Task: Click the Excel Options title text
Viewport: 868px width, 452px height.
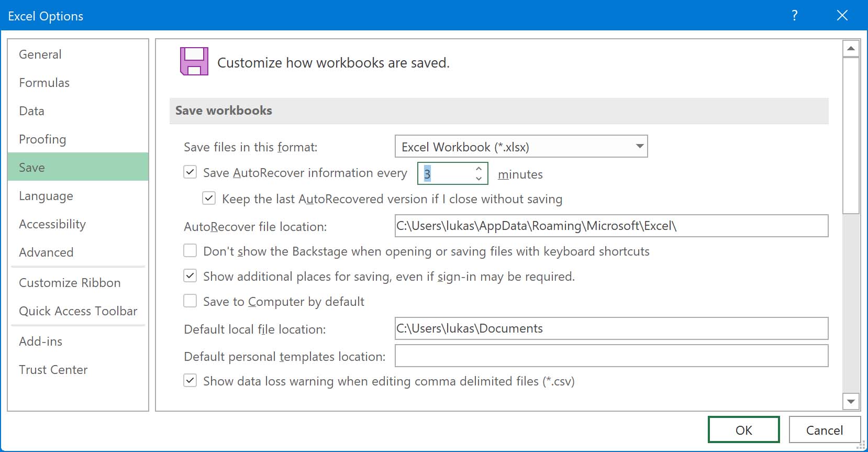Action: 46,16
